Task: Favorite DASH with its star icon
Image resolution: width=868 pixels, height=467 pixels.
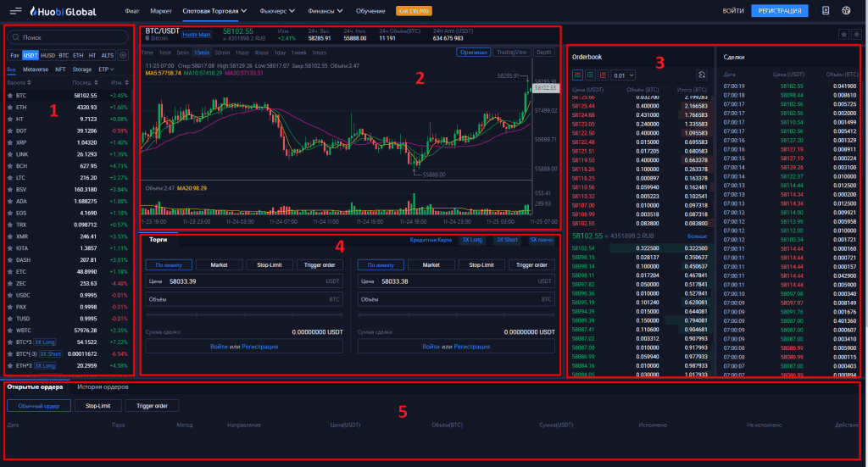Action: point(10,260)
